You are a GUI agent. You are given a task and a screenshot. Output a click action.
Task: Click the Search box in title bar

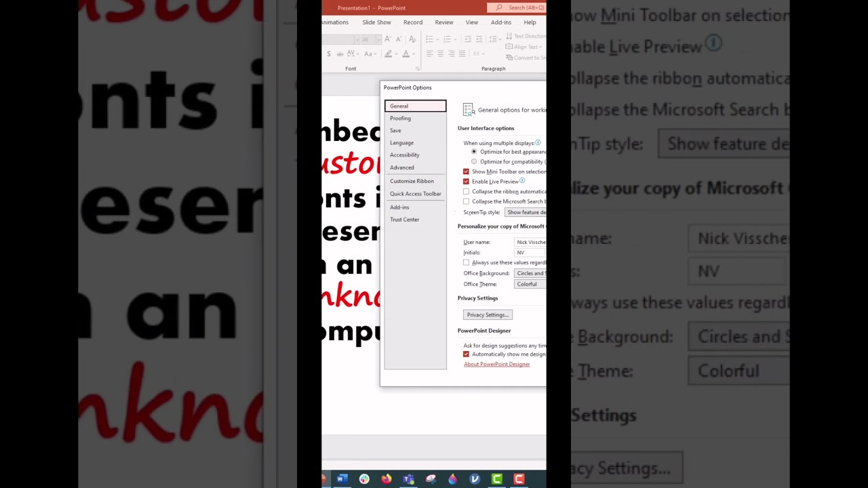[x=517, y=7]
